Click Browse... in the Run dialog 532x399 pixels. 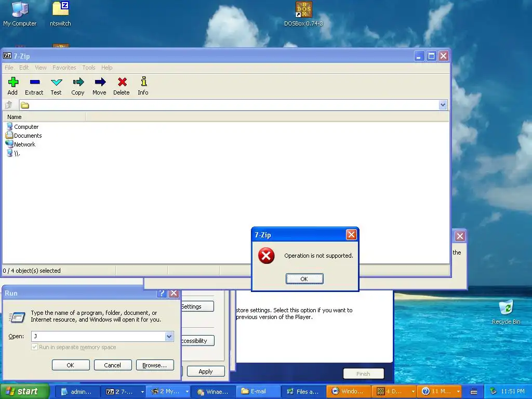tap(155, 365)
